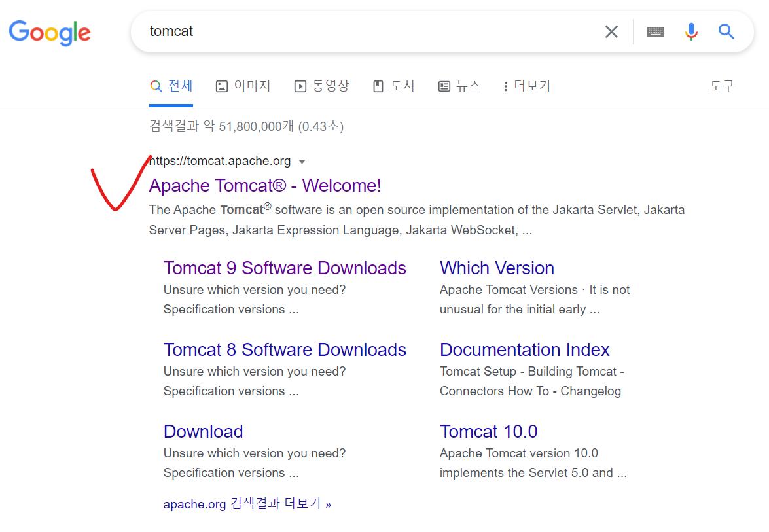
Task: Start voice search with microphone icon
Action: click(691, 32)
